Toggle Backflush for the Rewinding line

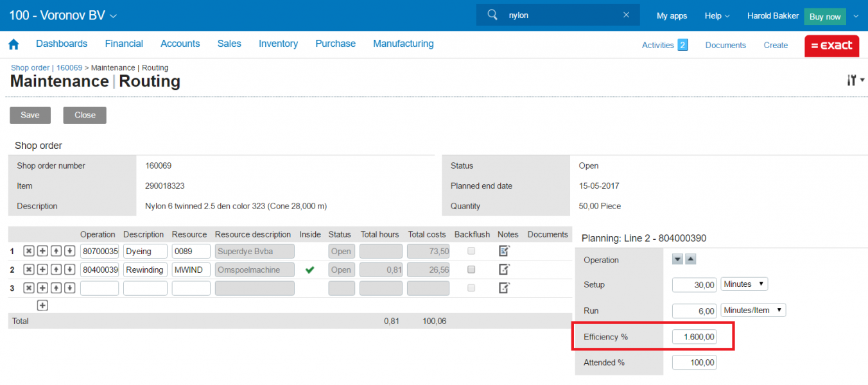471,269
